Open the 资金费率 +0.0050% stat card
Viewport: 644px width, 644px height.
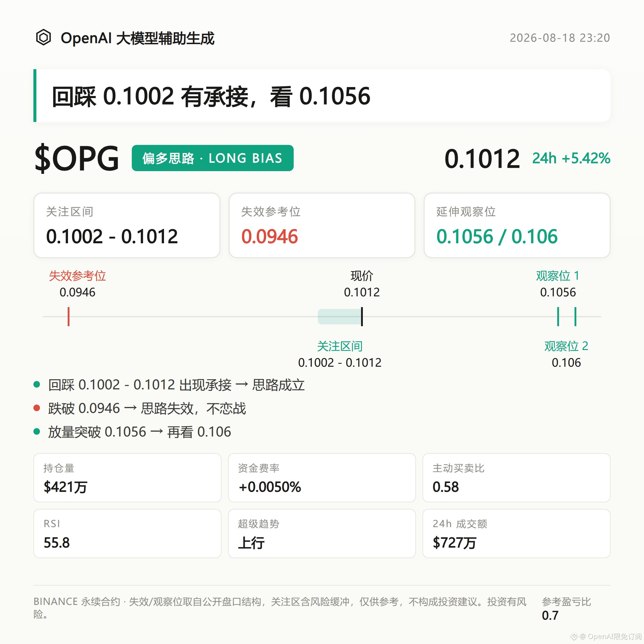[322, 478]
